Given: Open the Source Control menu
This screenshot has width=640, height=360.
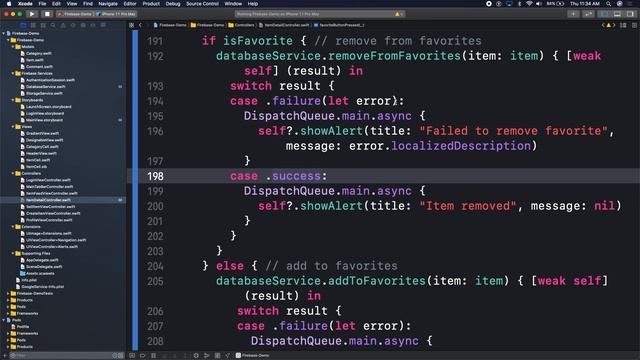Looking at the screenshot, I should click(x=202, y=4).
